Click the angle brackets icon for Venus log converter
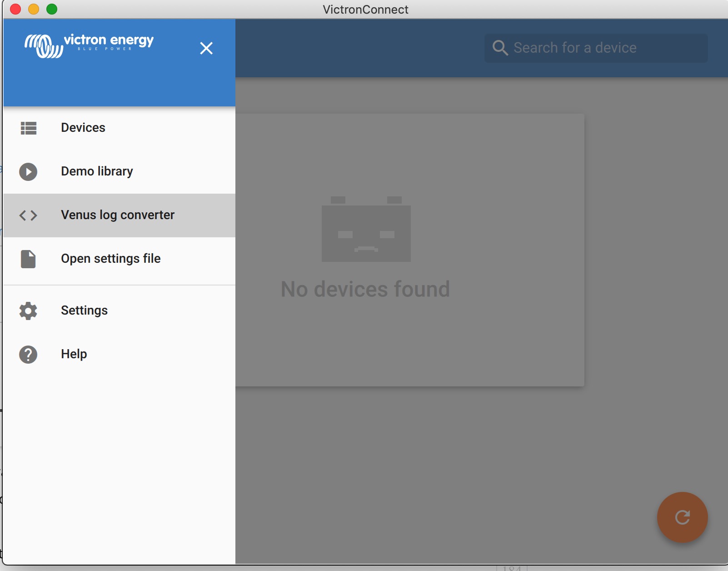The image size is (728, 571). coord(28,215)
